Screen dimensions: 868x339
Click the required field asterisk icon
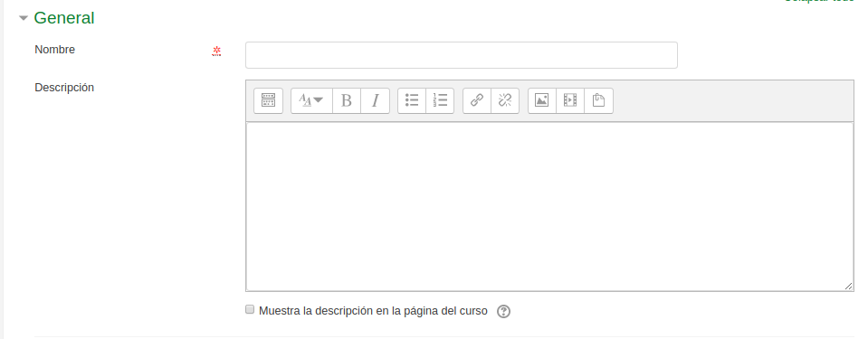(x=216, y=51)
